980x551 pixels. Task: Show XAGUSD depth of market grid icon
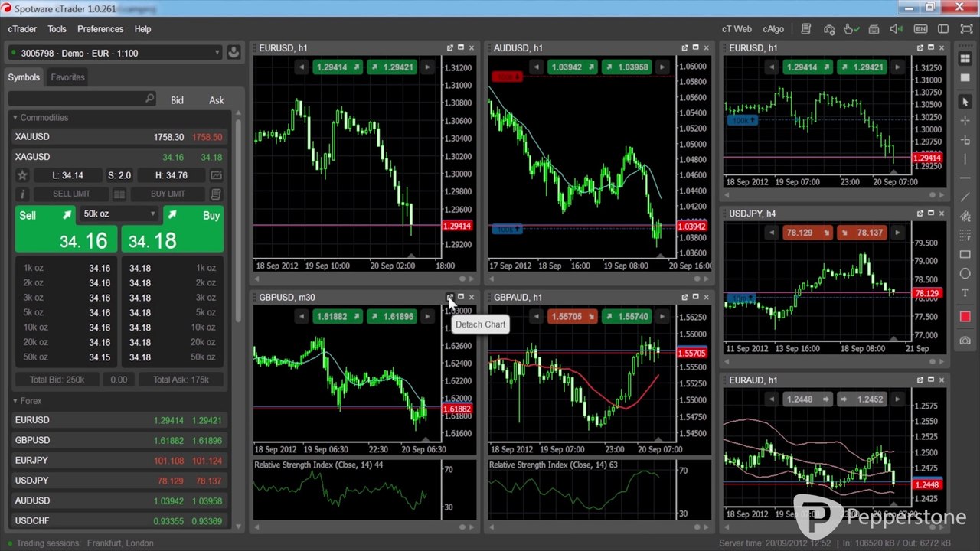[x=119, y=194]
